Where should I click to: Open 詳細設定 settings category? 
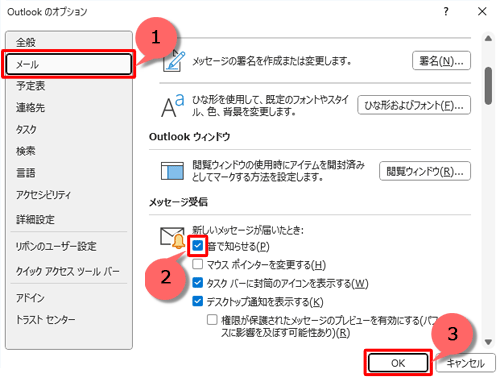(69, 219)
